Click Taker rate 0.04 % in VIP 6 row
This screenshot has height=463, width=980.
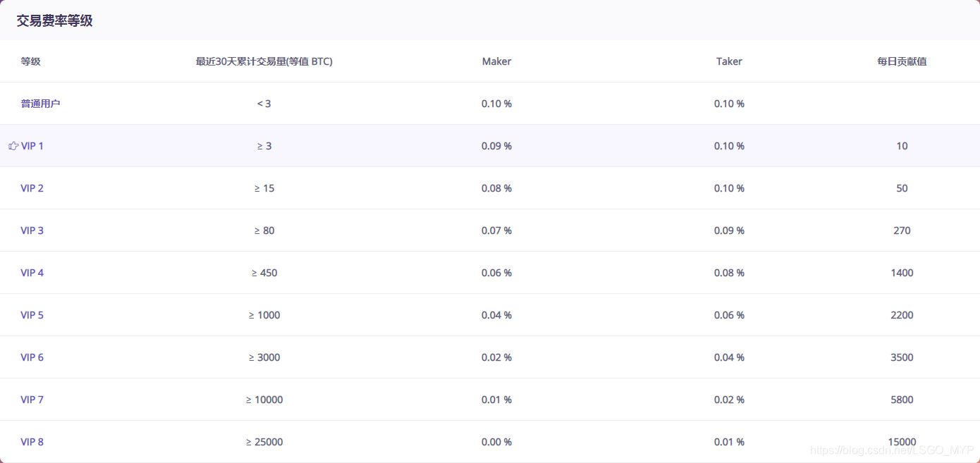[729, 357]
